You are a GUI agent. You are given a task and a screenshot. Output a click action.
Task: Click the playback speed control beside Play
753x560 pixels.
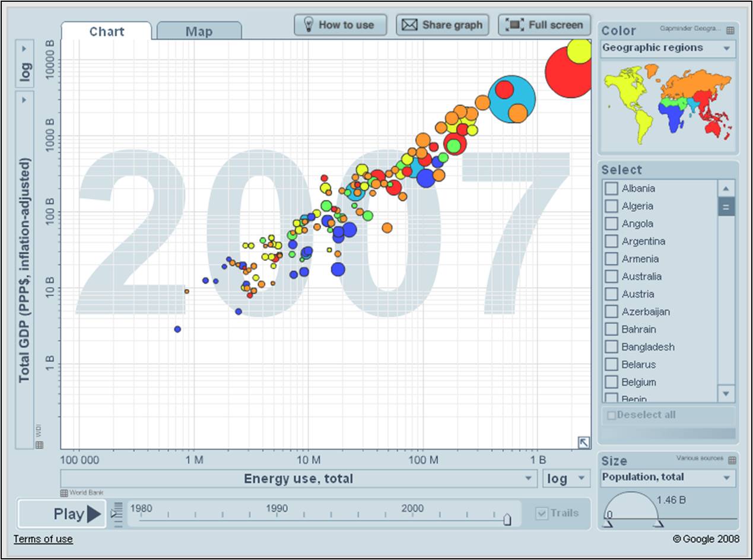click(117, 514)
